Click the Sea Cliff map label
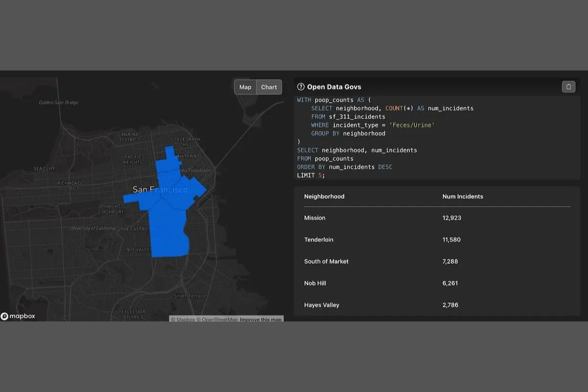 click(x=45, y=169)
